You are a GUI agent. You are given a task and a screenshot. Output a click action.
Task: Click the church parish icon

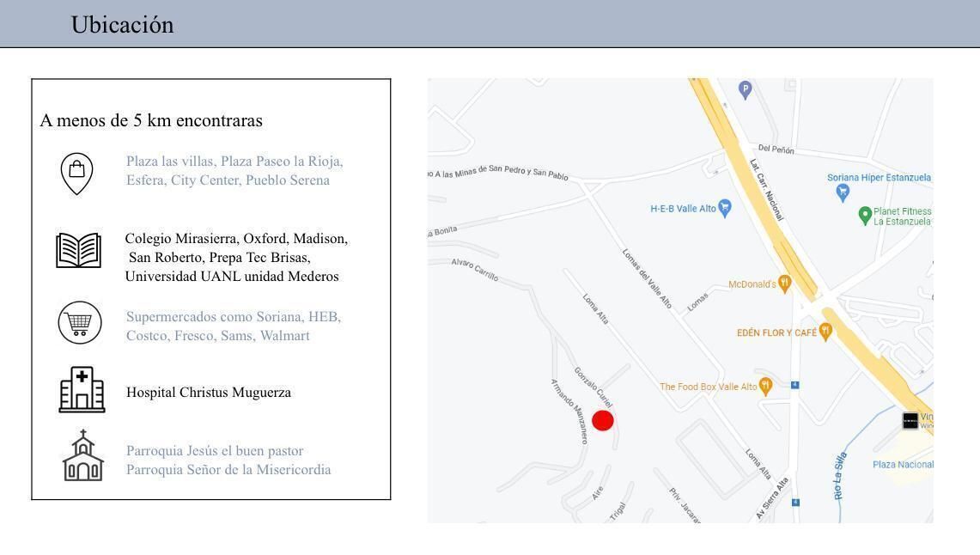coord(83,456)
